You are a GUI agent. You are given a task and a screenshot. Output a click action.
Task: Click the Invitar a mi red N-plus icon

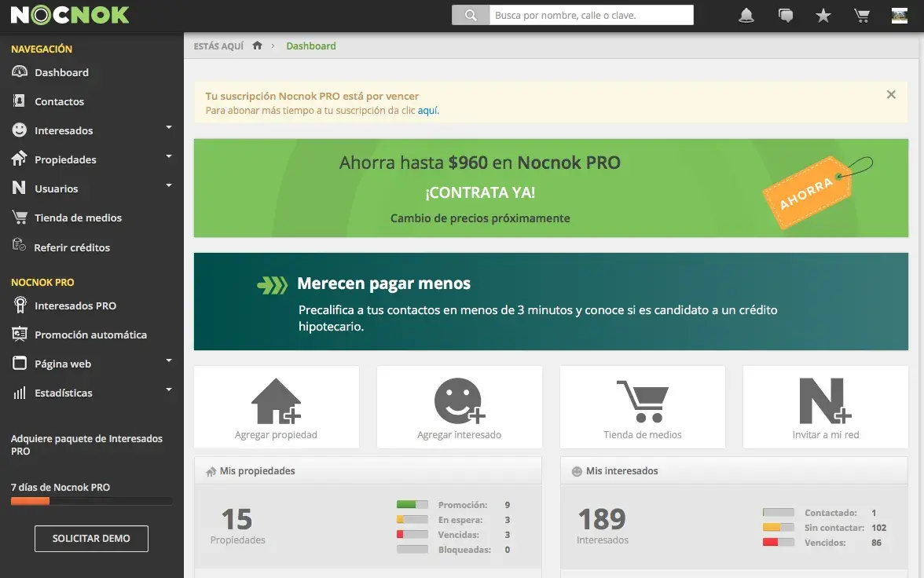(x=825, y=401)
